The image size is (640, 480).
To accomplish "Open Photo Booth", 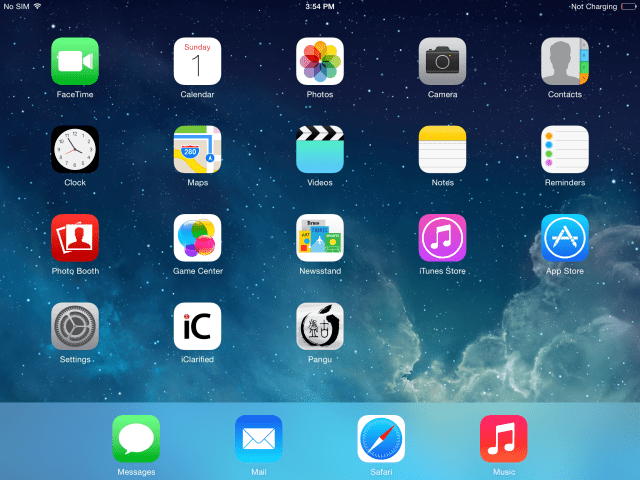I will click(x=75, y=238).
